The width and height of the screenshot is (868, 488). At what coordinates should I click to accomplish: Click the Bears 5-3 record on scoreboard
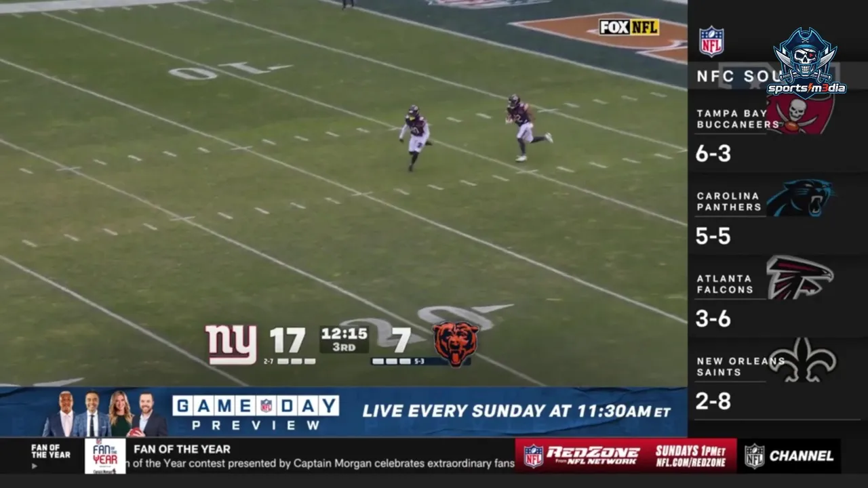(x=418, y=361)
